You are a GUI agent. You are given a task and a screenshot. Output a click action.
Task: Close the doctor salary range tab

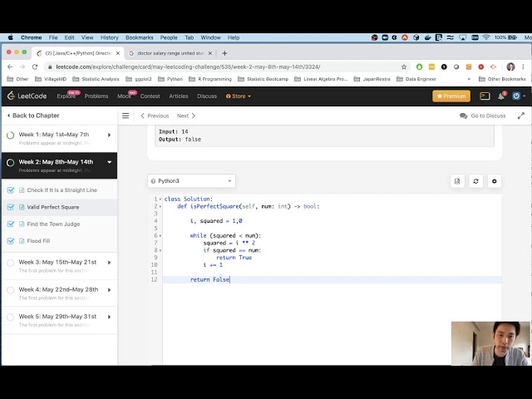210,53
